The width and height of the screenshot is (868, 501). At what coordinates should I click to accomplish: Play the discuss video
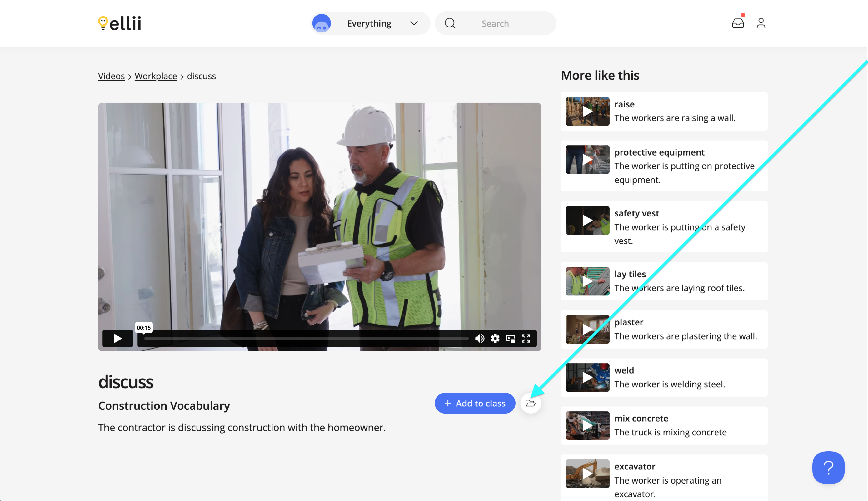tap(117, 339)
